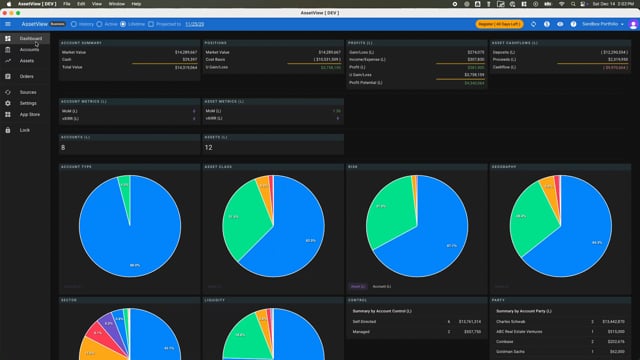This screenshot has height=360, width=640.
Task: Open the View menu
Action: click(x=97, y=4)
